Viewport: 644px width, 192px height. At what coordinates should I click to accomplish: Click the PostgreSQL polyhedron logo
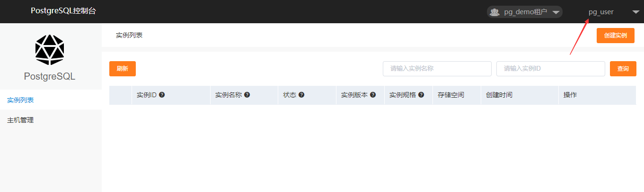click(50, 50)
